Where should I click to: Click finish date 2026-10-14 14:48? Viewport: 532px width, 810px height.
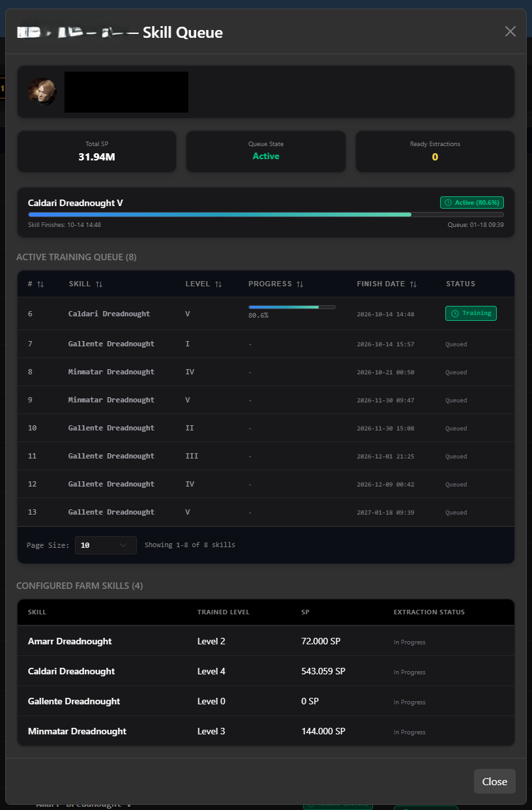click(x=385, y=314)
